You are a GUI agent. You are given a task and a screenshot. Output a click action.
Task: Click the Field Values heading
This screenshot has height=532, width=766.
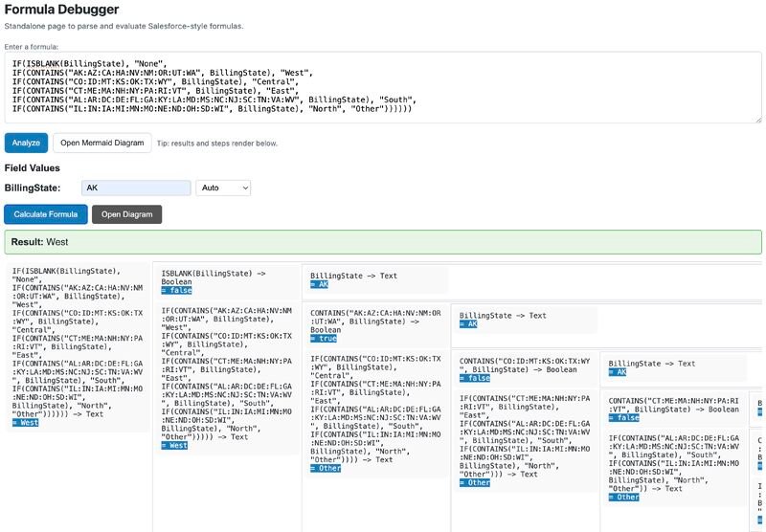pos(33,167)
